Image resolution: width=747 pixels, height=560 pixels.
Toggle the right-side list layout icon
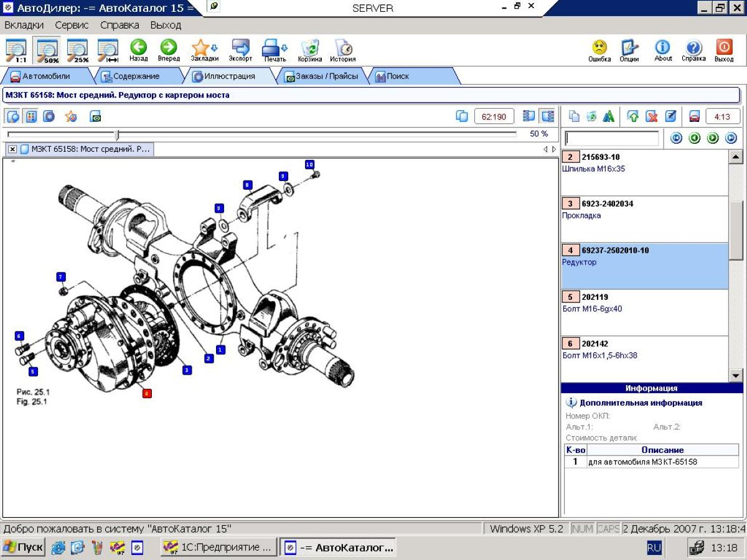[x=548, y=116]
